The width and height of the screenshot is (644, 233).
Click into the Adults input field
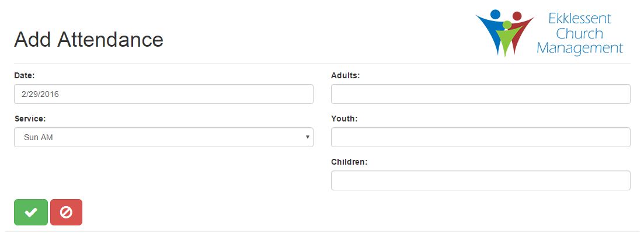[x=481, y=94]
